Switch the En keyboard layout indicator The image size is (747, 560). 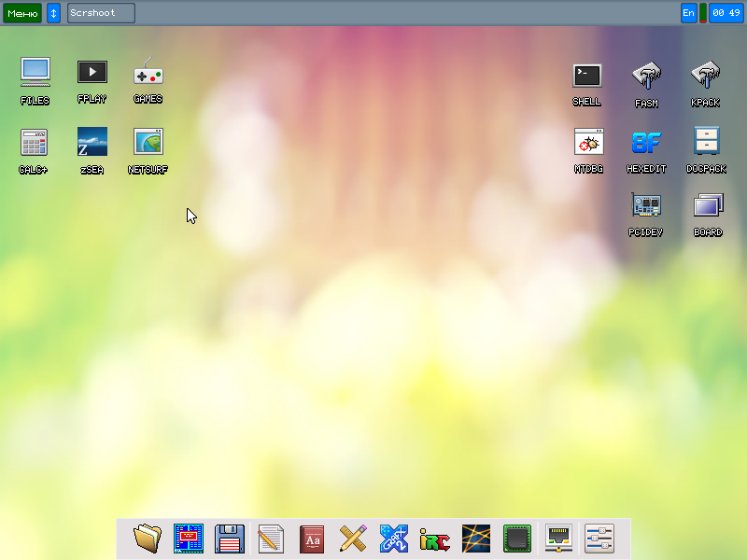[688, 13]
